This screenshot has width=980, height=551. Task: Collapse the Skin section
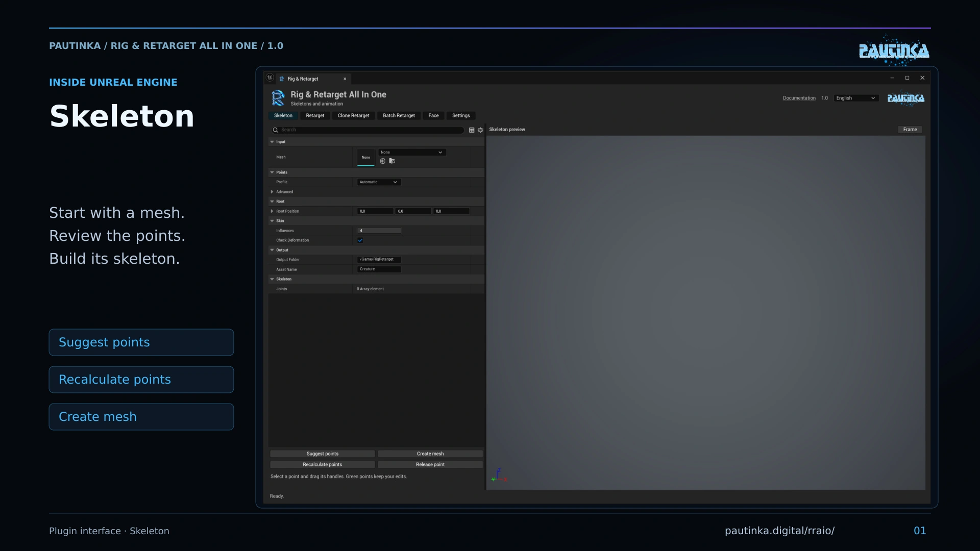tap(272, 221)
